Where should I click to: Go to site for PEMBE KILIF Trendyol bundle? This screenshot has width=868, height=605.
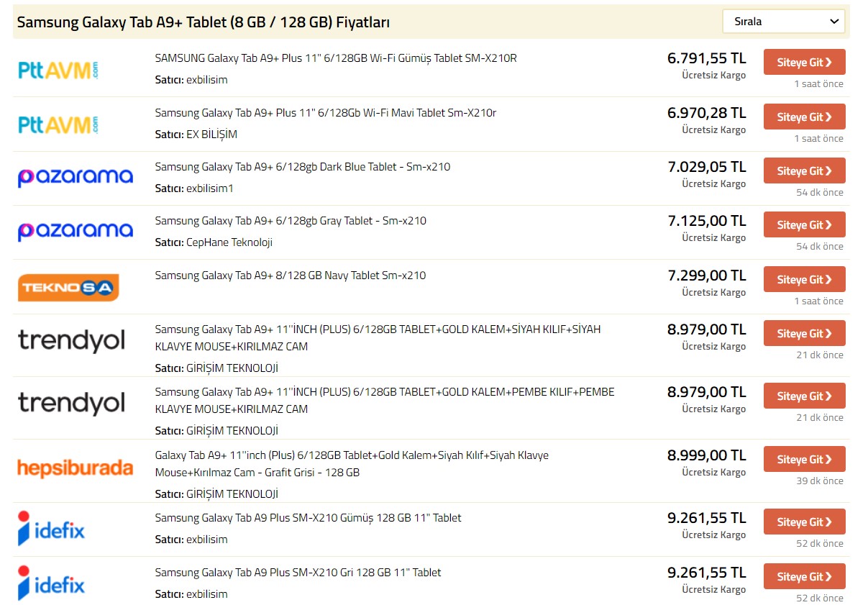click(x=804, y=396)
